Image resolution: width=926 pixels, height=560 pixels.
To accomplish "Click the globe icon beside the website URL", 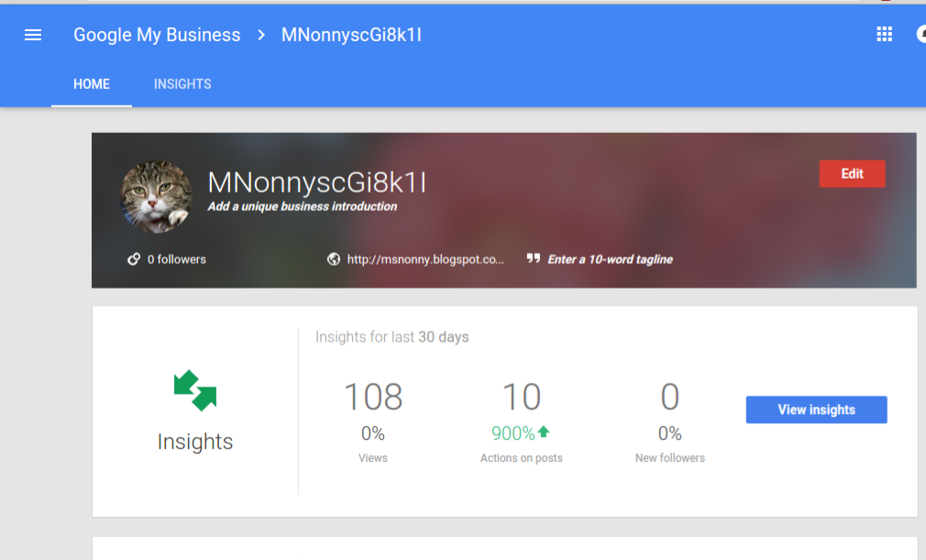I will pyautogui.click(x=332, y=258).
